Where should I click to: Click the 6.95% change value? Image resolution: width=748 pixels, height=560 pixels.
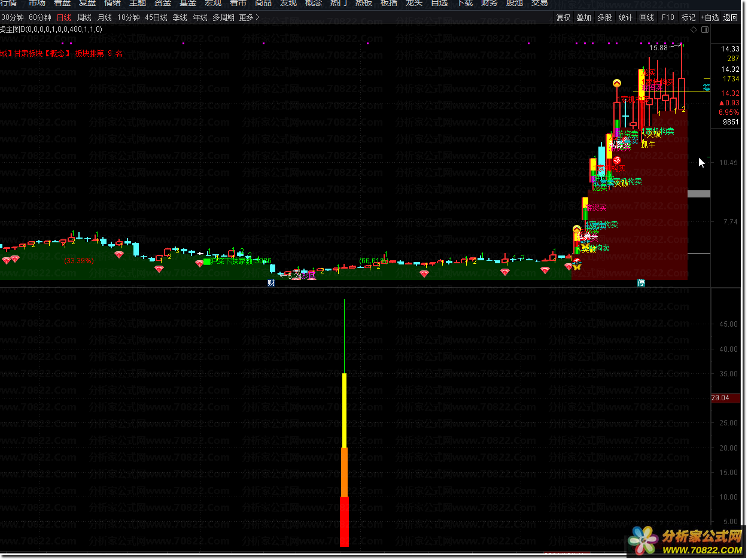729,112
